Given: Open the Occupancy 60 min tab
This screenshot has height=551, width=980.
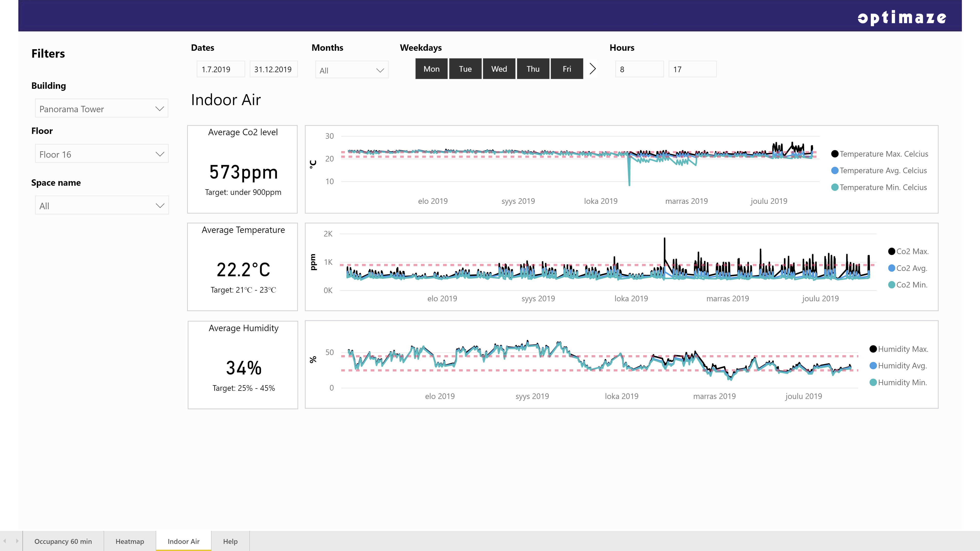Looking at the screenshot, I should point(63,541).
